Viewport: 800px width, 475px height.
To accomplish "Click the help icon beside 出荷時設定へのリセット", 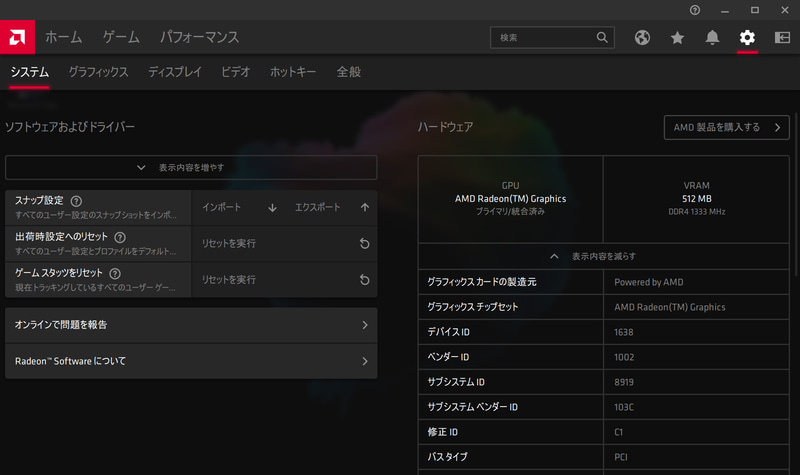I will pos(120,237).
